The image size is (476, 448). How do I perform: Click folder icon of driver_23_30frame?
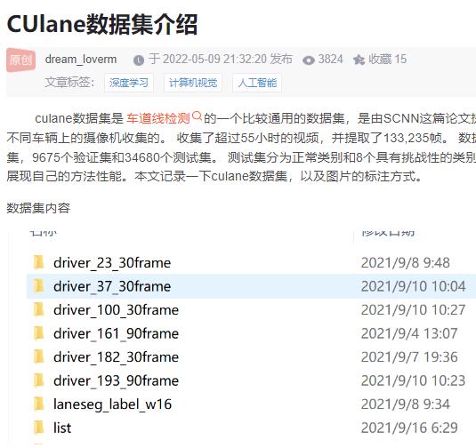(x=39, y=262)
